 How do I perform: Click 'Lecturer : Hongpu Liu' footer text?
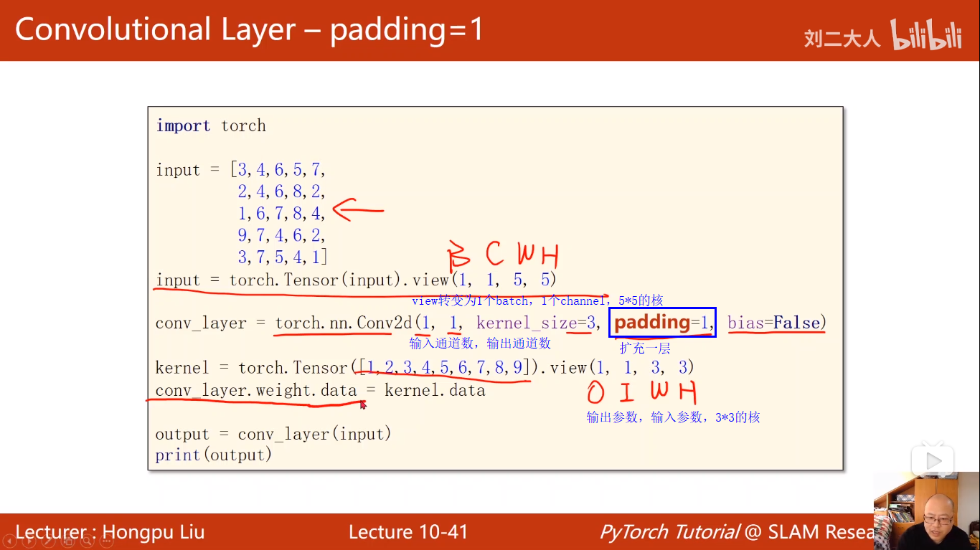pos(110,532)
